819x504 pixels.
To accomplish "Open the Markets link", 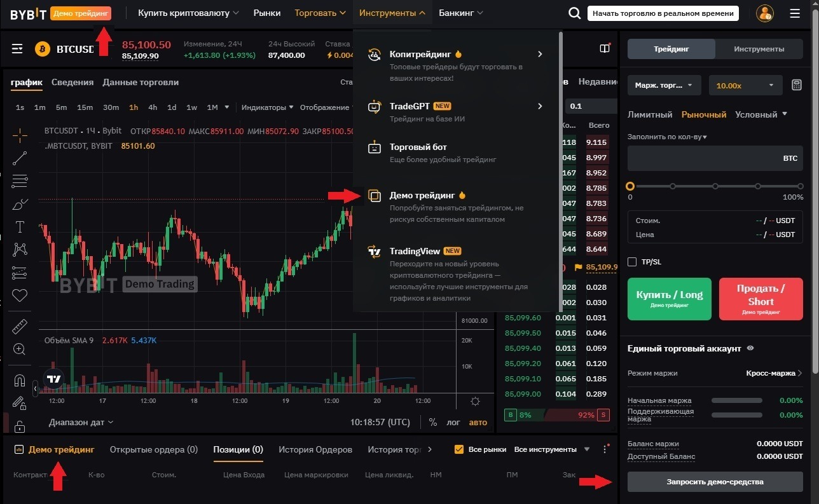I will 267,13.
